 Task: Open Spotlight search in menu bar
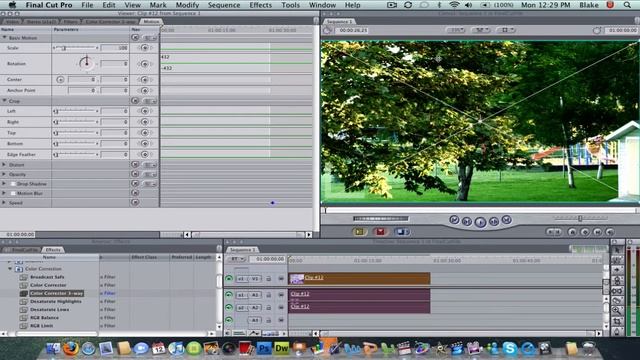[627, 5]
